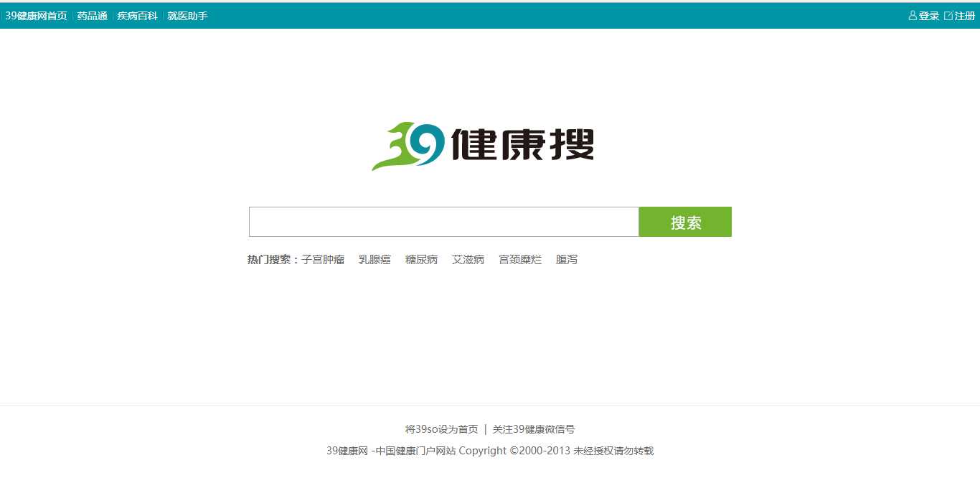The width and height of the screenshot is (980, 478).
Task: Click 关注39健康微信号 footer link
Action: (x=534, y=429)
